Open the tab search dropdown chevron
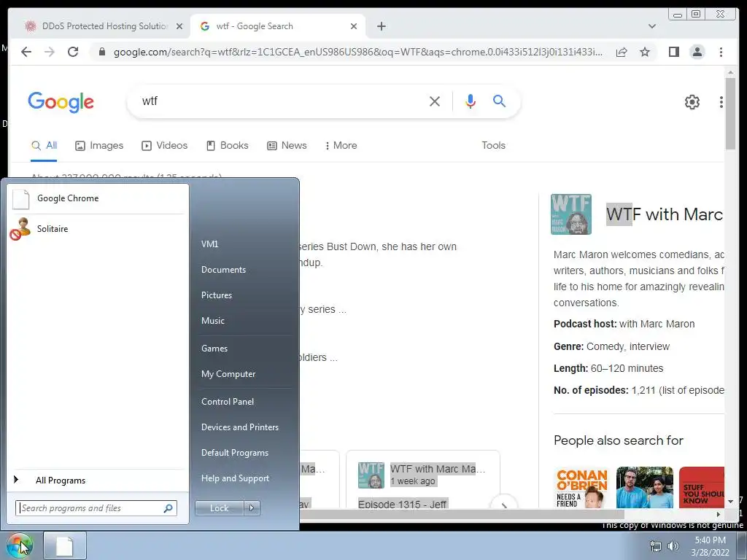This screenshot has width=747, height=560. pyautogui.click(x=651, y=26)
